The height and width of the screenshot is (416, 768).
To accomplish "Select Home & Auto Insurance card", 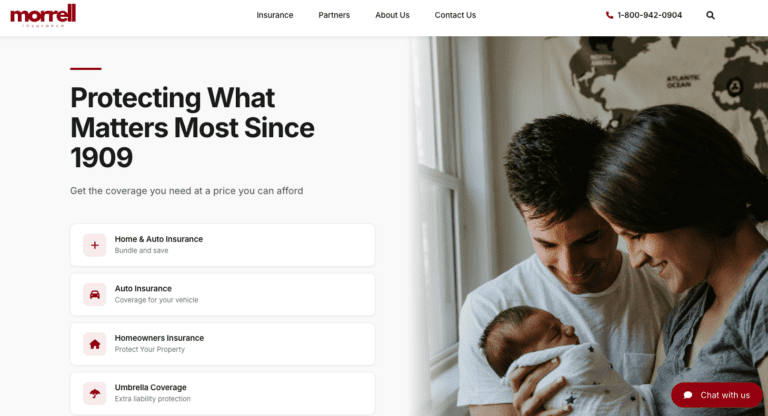I will coord(223,245).
